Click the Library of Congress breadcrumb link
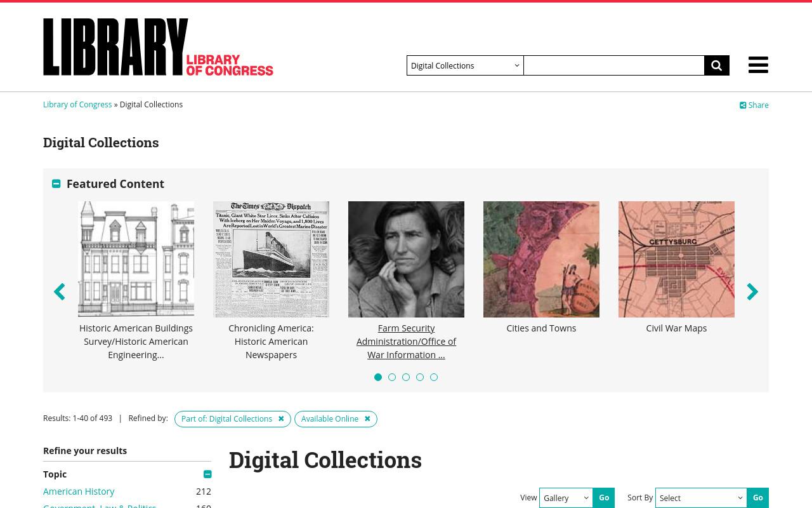Image resolution: width=812 pixels, height=508 pixels. click(77, 105)
